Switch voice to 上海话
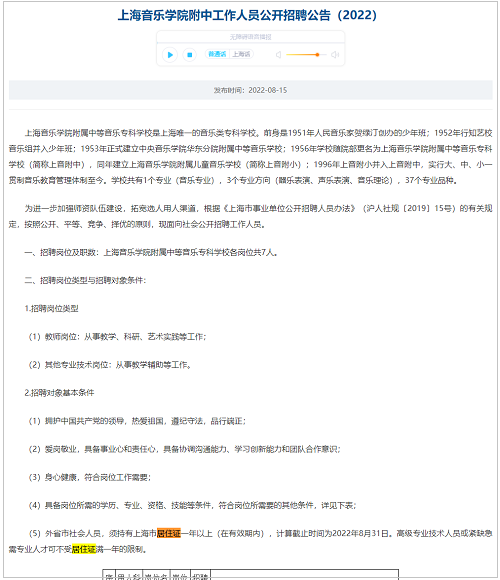 point(241,54)
